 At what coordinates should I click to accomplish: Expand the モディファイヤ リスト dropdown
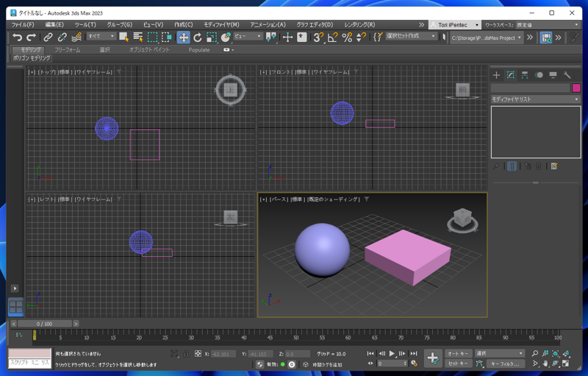(536, 99)
